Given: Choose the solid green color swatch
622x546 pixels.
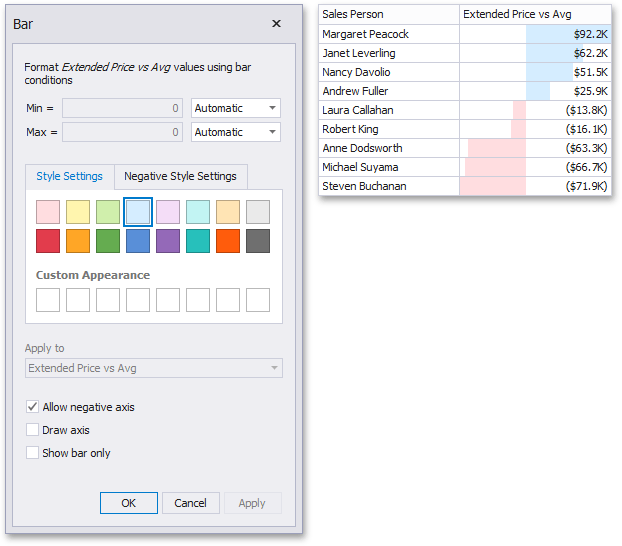Looking at the screenshot, I should [108, 241].
